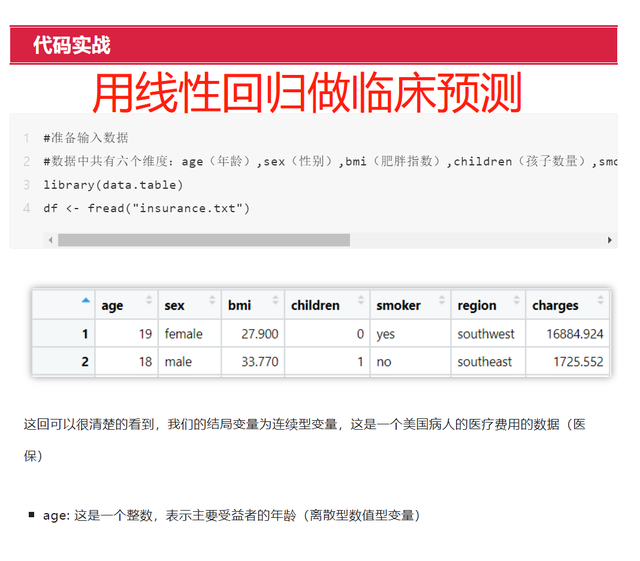
Task: Click the bmi value 33.770
Action: click(x=260, y=362)
